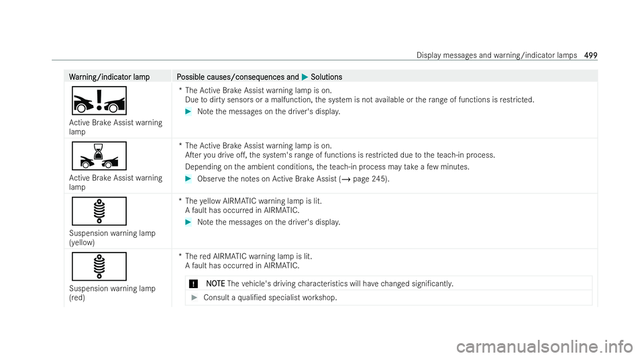Click the Active Brake Assist hourglass icon

click(99, 156)
